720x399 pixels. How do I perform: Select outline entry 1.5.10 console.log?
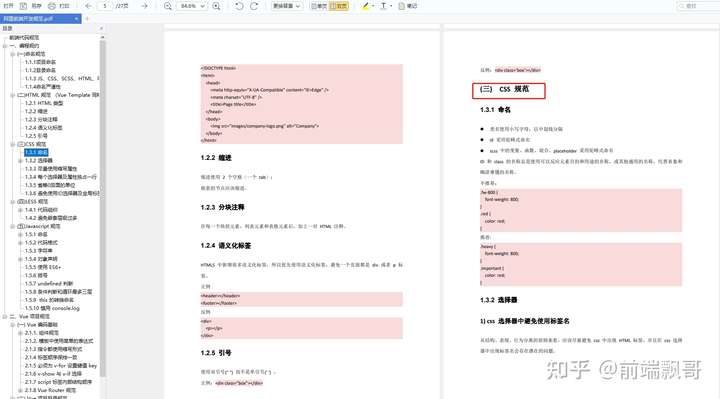52,308
